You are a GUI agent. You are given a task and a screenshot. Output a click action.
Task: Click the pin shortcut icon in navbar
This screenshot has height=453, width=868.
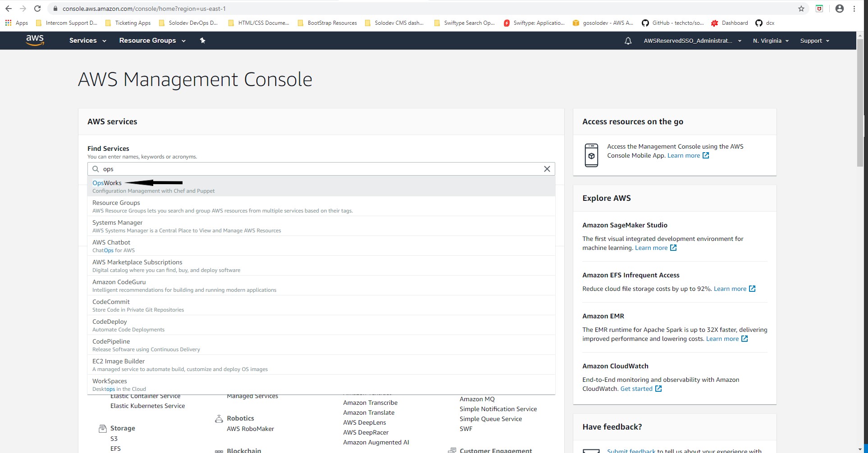(203, 41)
